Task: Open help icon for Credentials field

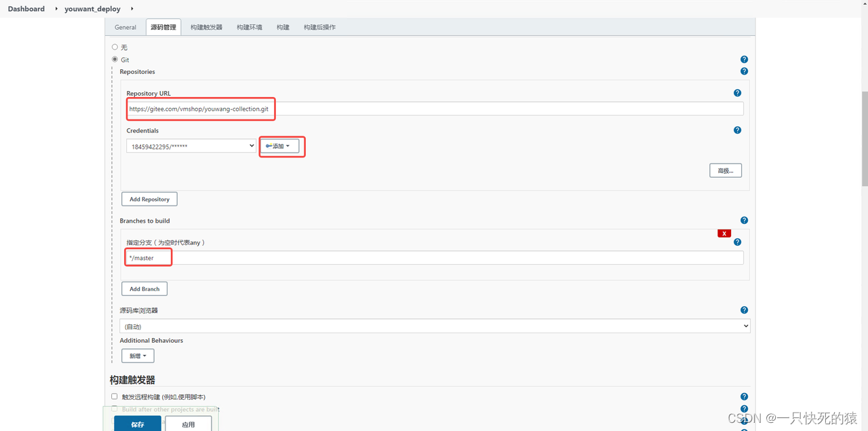Action: 737,130
